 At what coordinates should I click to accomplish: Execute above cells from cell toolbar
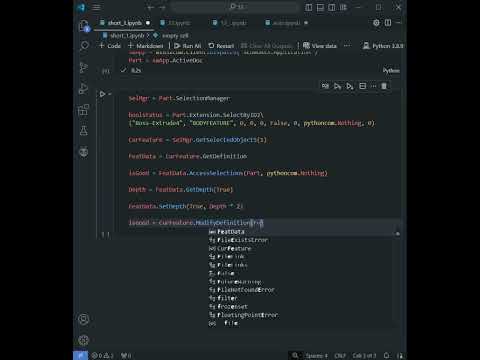tap(337, 86)
